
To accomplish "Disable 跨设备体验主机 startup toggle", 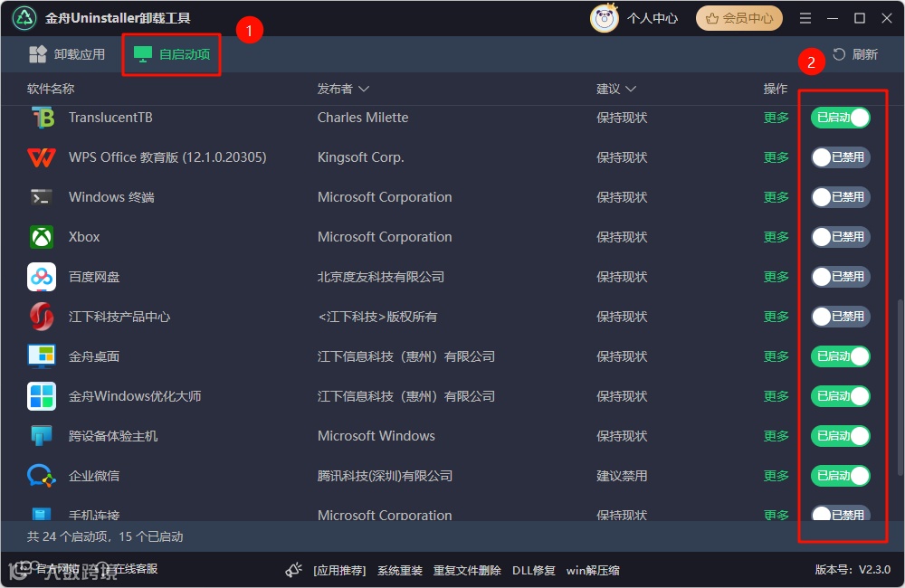I will [841, 436].
